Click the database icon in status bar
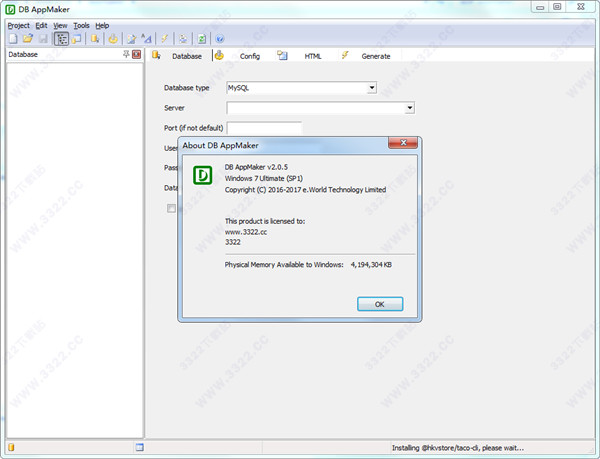The image size is (600, 459). [x=11, y=447]
